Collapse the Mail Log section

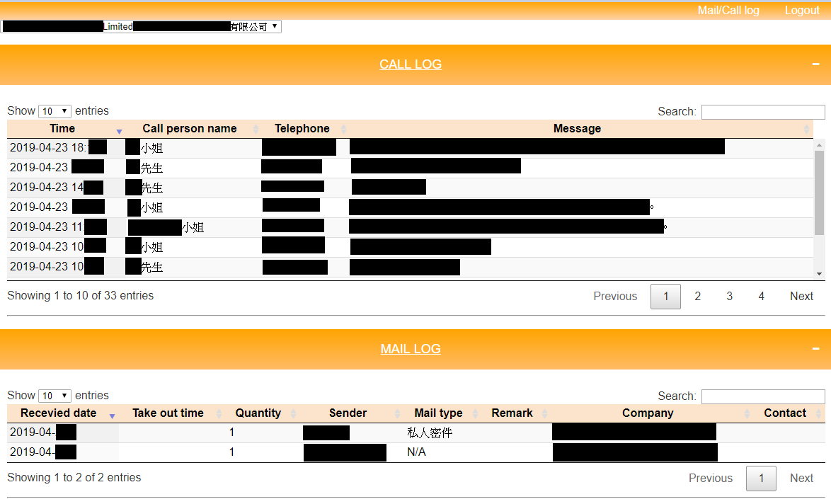816,349
